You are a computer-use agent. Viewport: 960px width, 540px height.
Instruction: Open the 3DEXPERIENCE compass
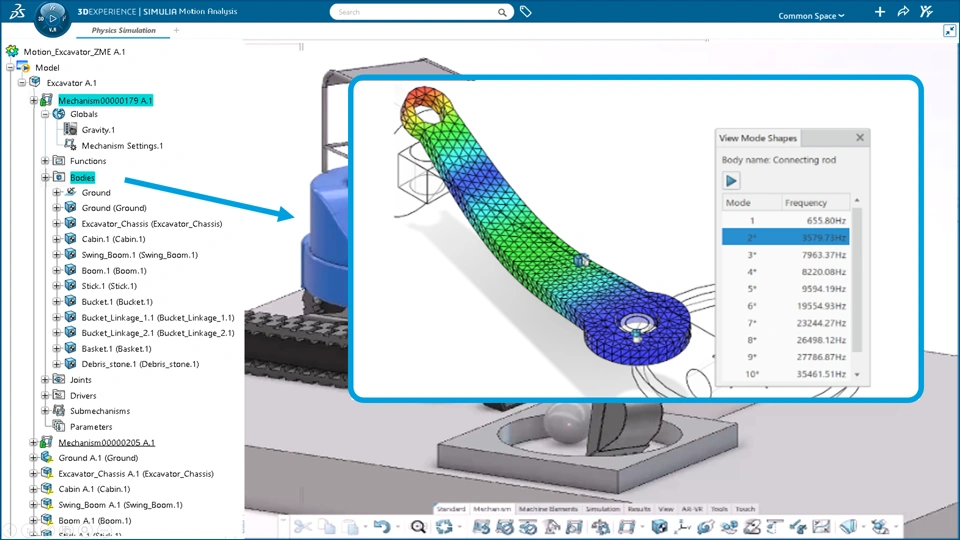pyautogui.click(x=53, y=18)
